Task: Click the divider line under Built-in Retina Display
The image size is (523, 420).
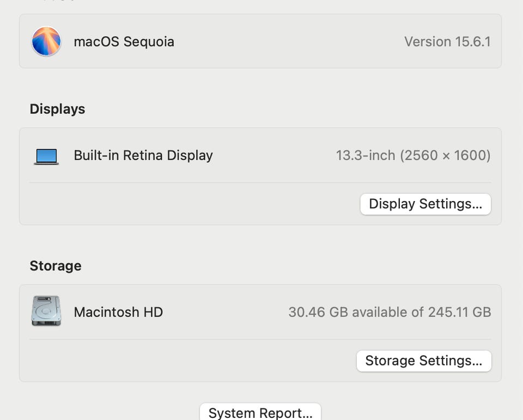Action: point(260,182)
